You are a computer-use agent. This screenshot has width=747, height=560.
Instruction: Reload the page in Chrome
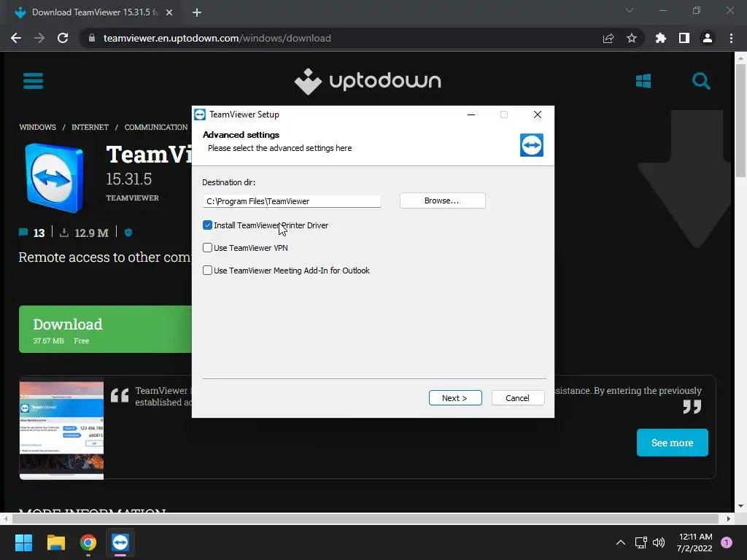pyautogui.click(x=63, y=38)
